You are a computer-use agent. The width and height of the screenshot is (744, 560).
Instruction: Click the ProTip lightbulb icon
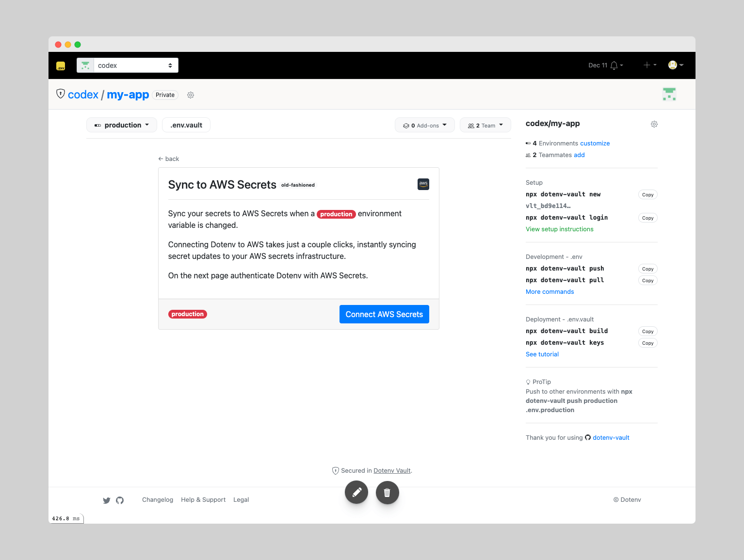click(x=528, y=382)
